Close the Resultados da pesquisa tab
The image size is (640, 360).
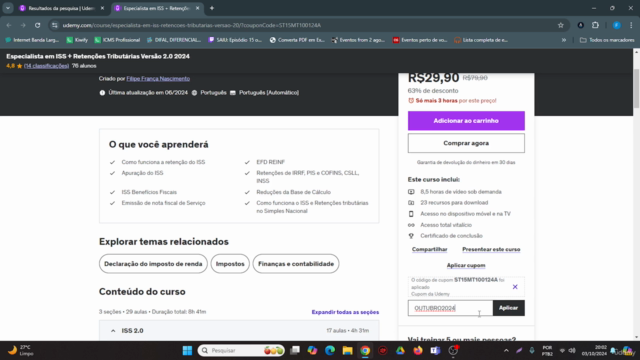tap(102, 8)
